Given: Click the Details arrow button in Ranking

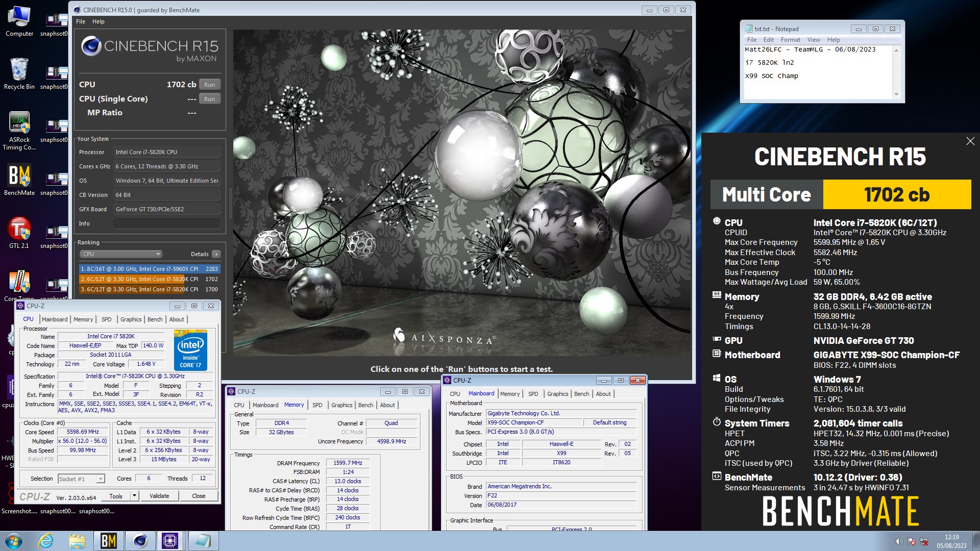Looking at the screenshot, I should pos(216,254).
